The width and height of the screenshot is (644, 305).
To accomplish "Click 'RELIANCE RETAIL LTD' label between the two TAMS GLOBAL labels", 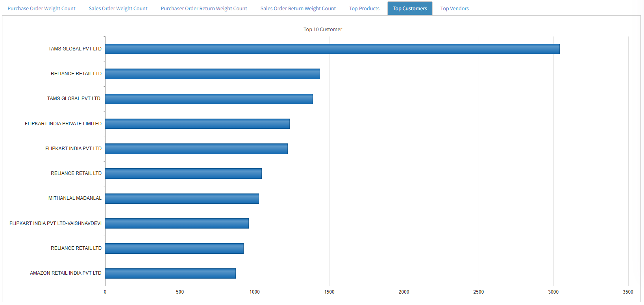I will pyautogui.click(x=76, y=74).
